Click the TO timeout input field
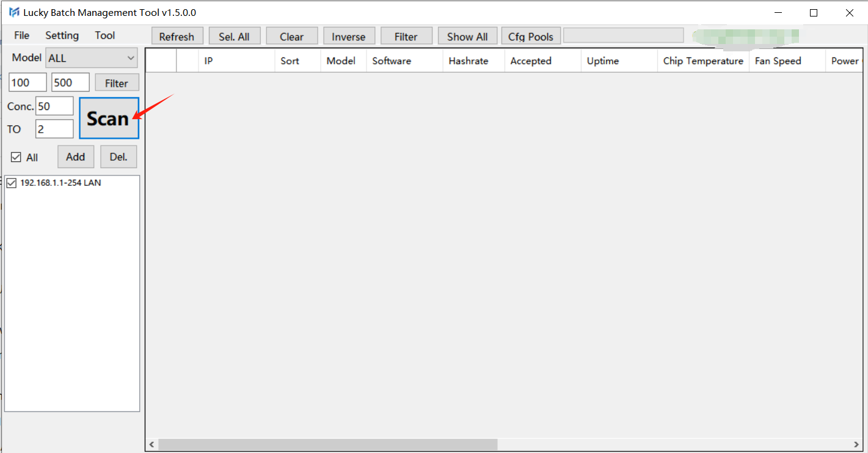The height and width of the screenshot is (453, 868). tap(54, 129)
